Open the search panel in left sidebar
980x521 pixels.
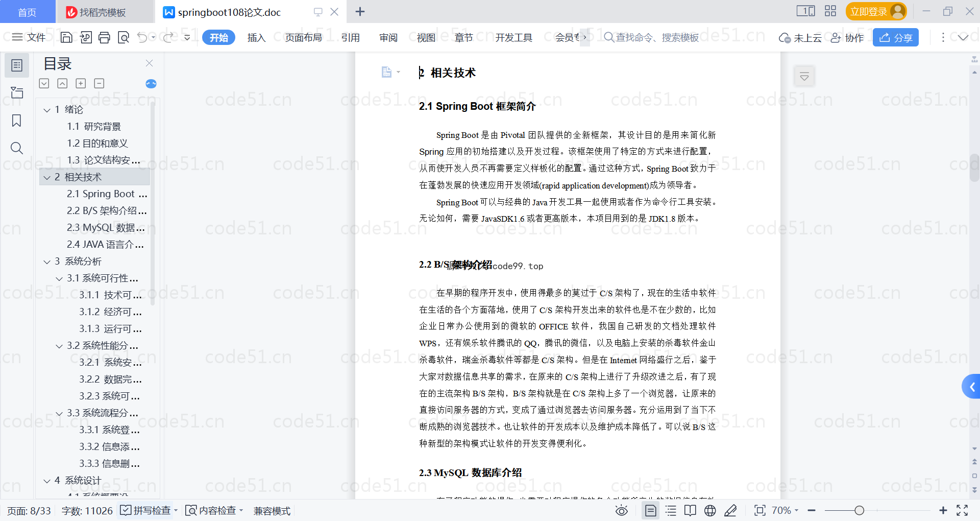(x=17, y=148)
